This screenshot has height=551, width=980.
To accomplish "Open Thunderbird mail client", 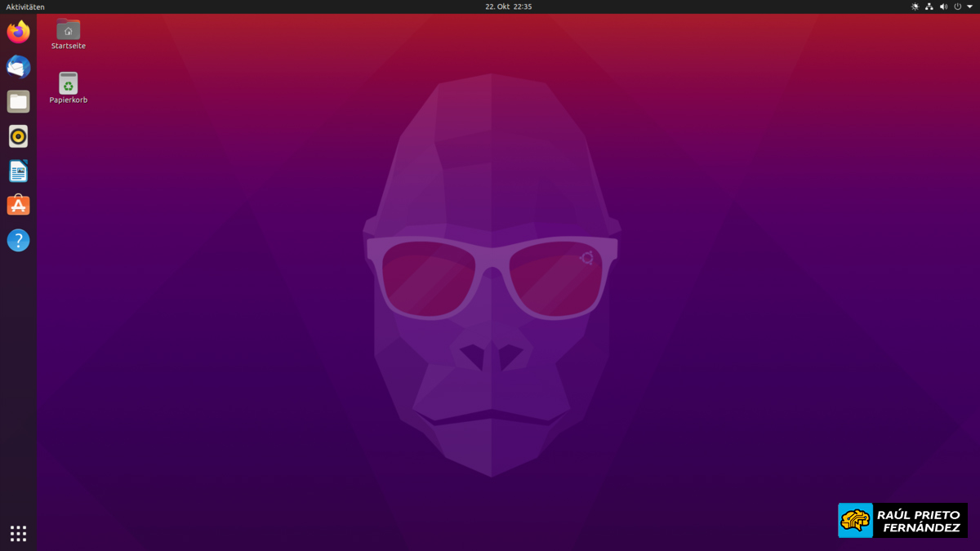I will click(18, 67).
